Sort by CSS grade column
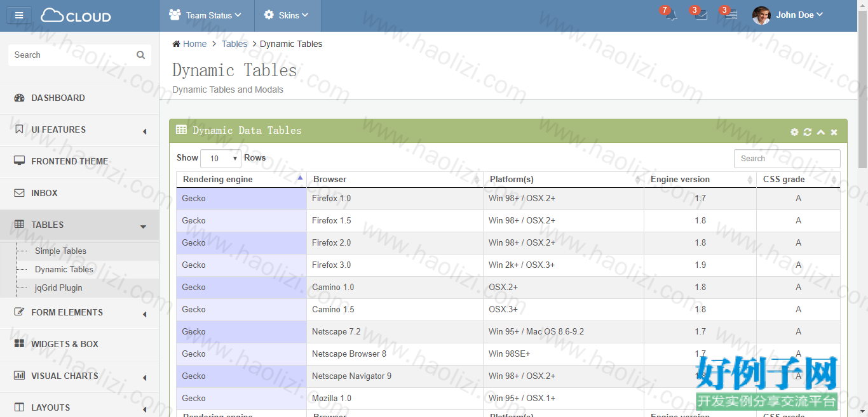 (798, 180)
